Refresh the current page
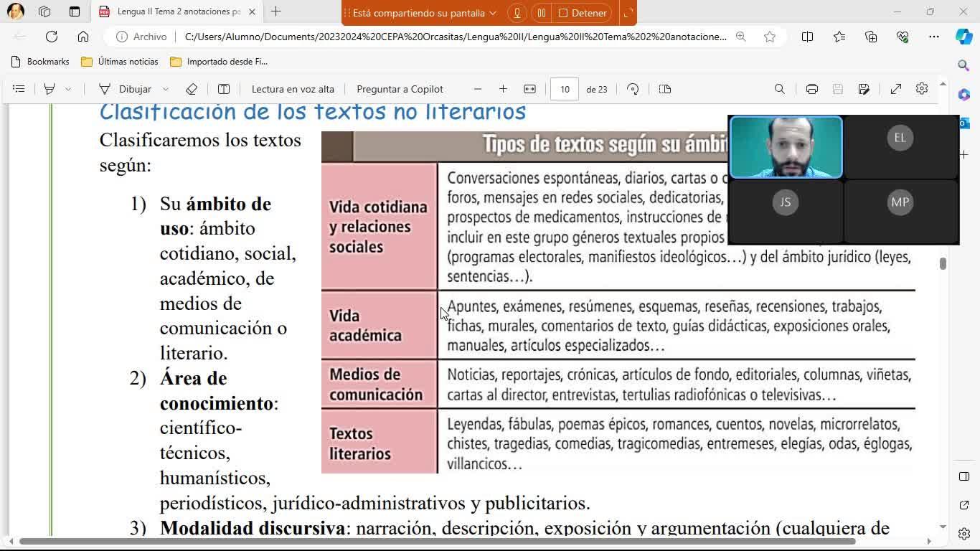The width and height of the screenshot is (980, 551). 52,37
